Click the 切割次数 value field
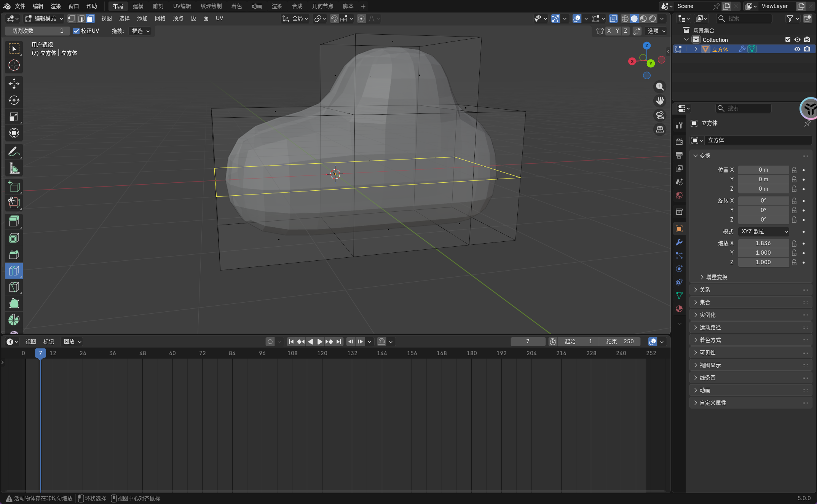 pos(37,31)
